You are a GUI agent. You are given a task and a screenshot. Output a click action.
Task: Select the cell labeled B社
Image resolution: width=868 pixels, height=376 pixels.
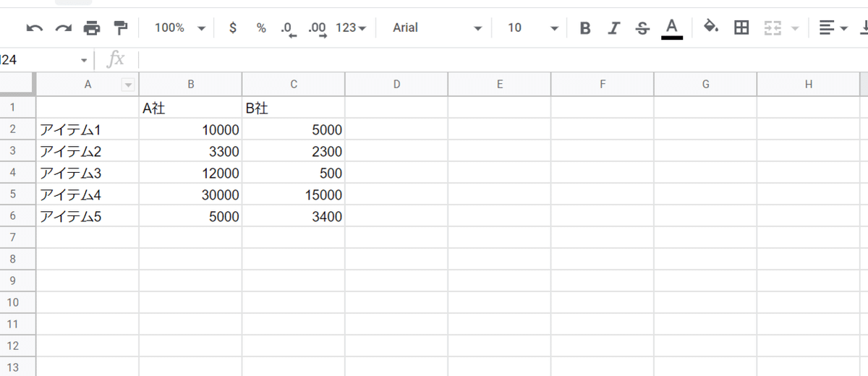tap(294, 108)
